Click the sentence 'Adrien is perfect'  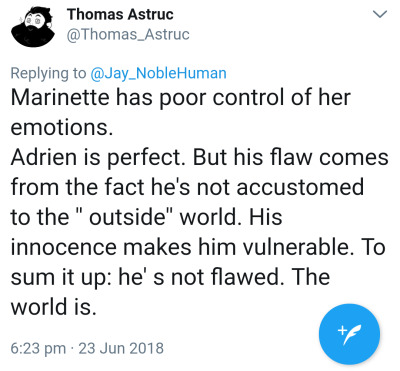point(98,157)
